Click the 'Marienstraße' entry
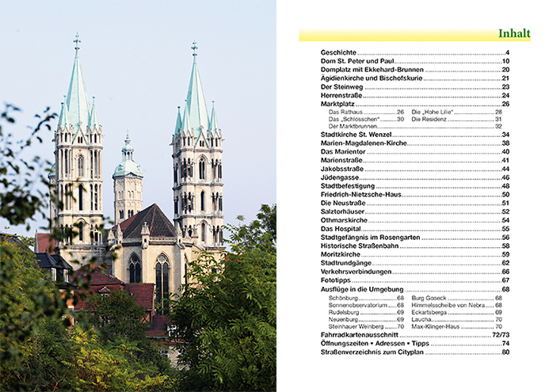The image size is (553, 392). 415,161
